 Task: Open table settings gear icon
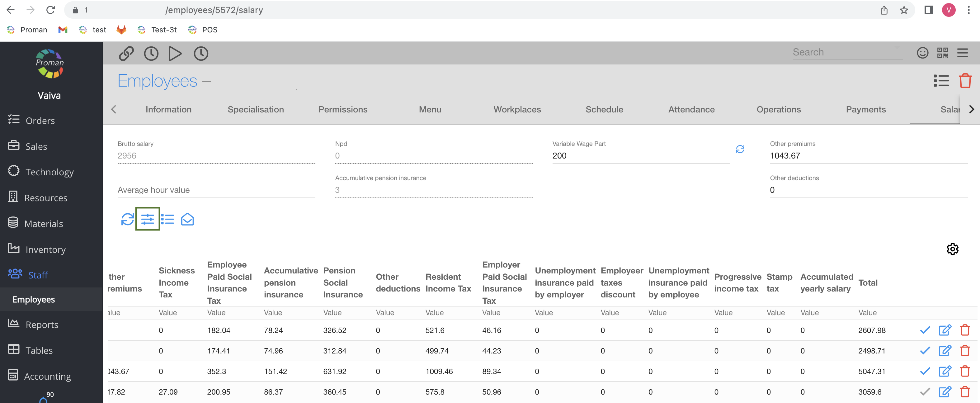click(x=952, y=249)
